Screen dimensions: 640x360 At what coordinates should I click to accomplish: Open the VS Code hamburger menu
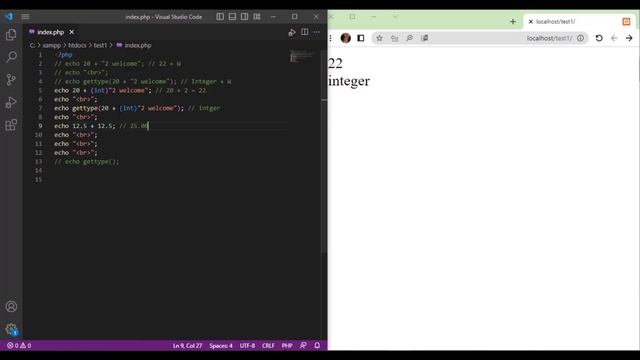pyautogui.click(x=25, y=16)
